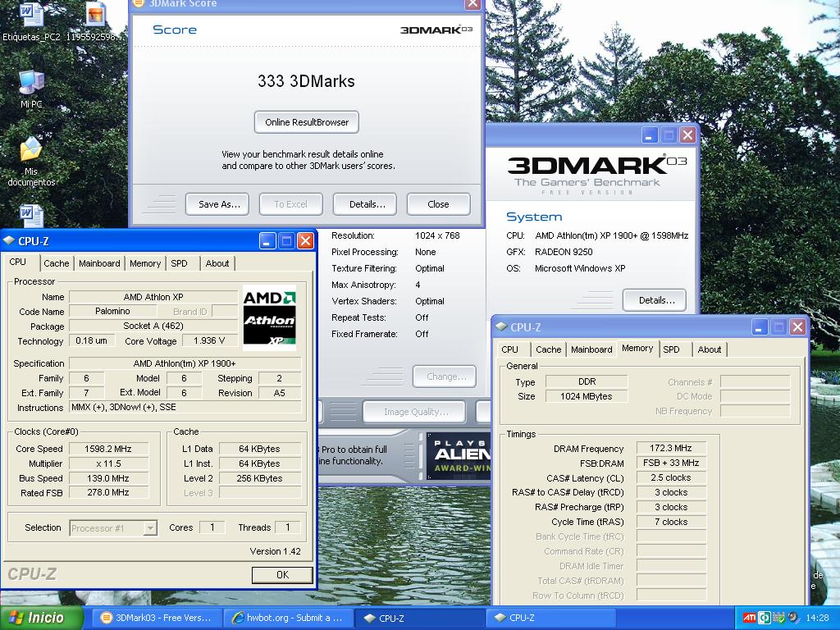Click the Change... settings button
The height and width of the screenshot is (630, 840).
tap(444, 377)
